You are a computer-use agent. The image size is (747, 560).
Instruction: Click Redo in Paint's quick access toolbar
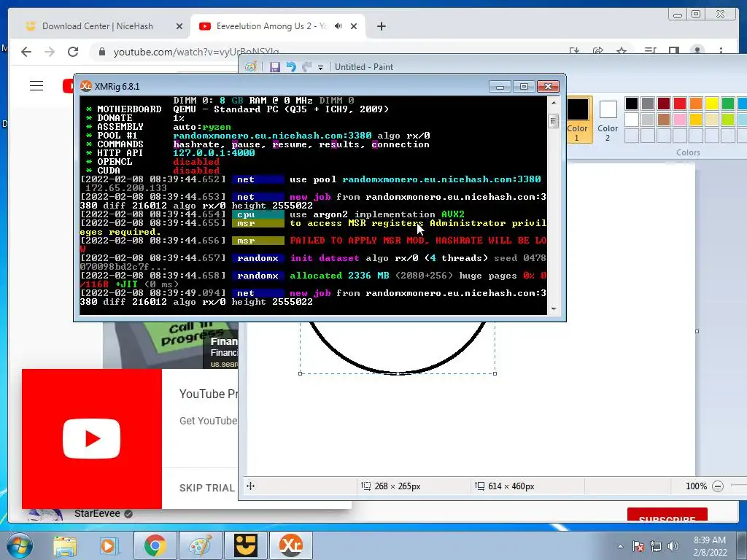(x=307, y=67)
